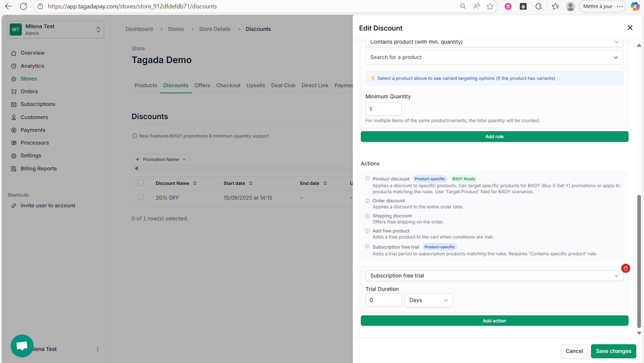Expand the Milena Test account switcher
Viewport: 644px width, 363px height.
coord(56,30)
